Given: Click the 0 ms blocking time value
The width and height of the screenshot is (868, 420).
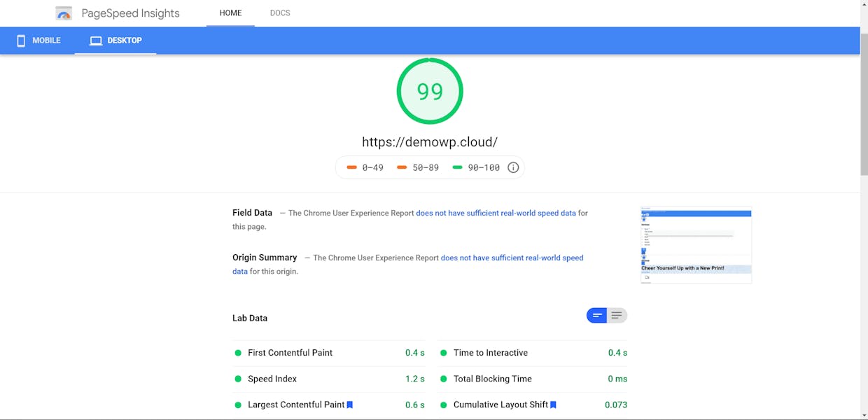Looking at the screenshot, I should pos(617,379).
